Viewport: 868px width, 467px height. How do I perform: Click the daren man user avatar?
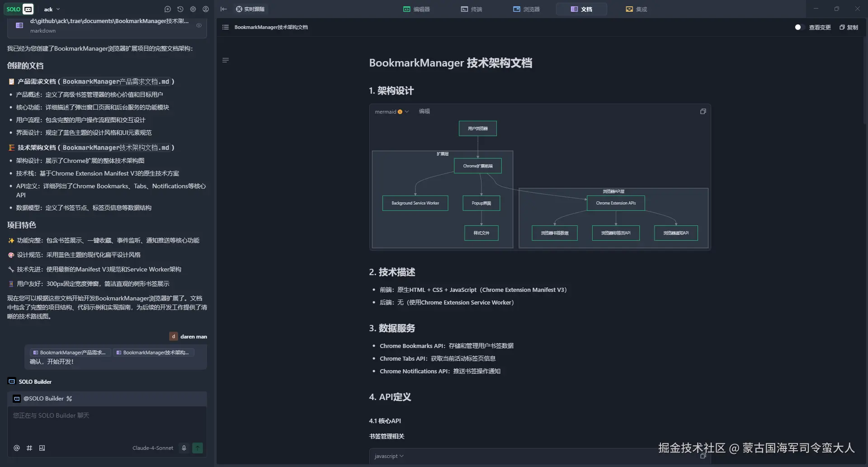click(174, 336)
